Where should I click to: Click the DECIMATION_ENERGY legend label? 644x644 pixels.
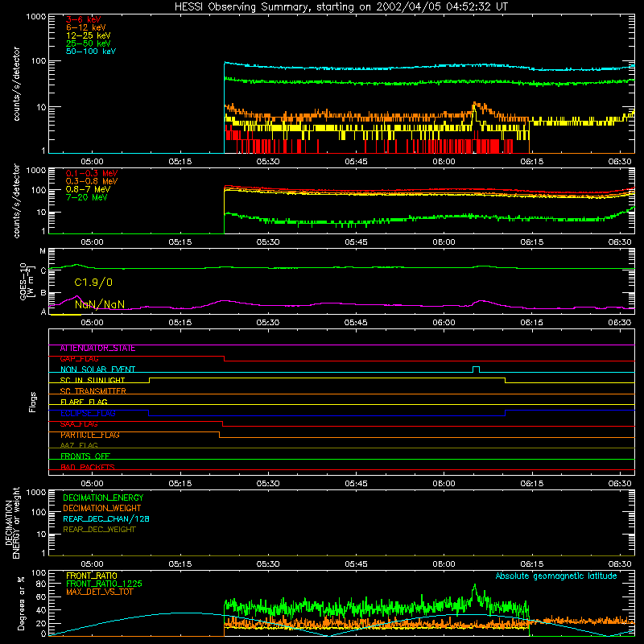[x=103, y=497]
